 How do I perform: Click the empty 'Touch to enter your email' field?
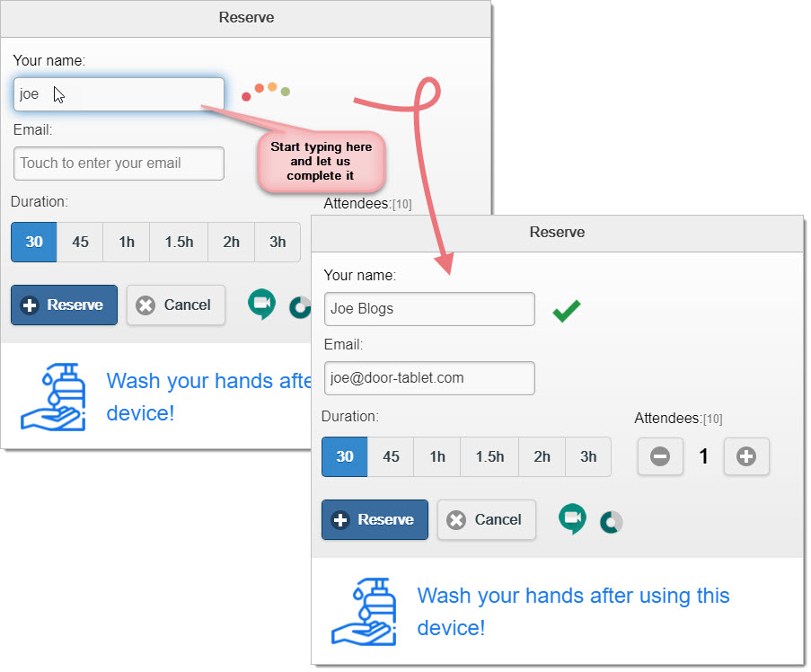(x=119, y=164)
